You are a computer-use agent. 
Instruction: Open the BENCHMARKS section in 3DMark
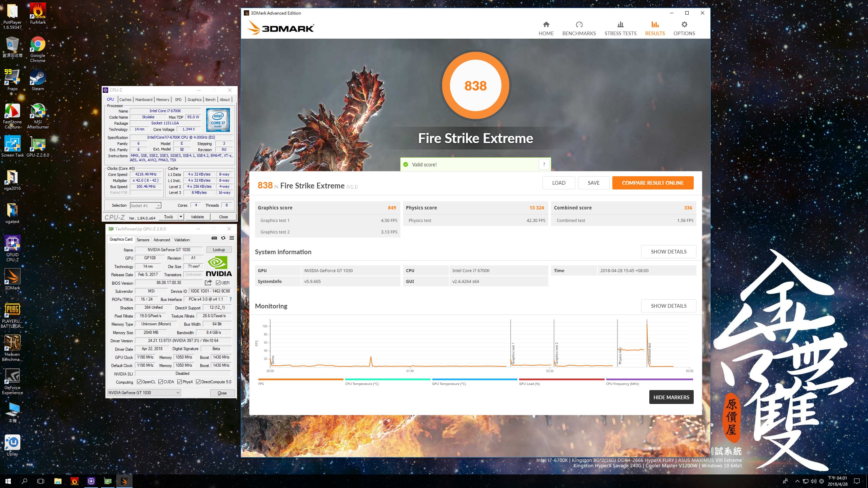coord(579,28)
